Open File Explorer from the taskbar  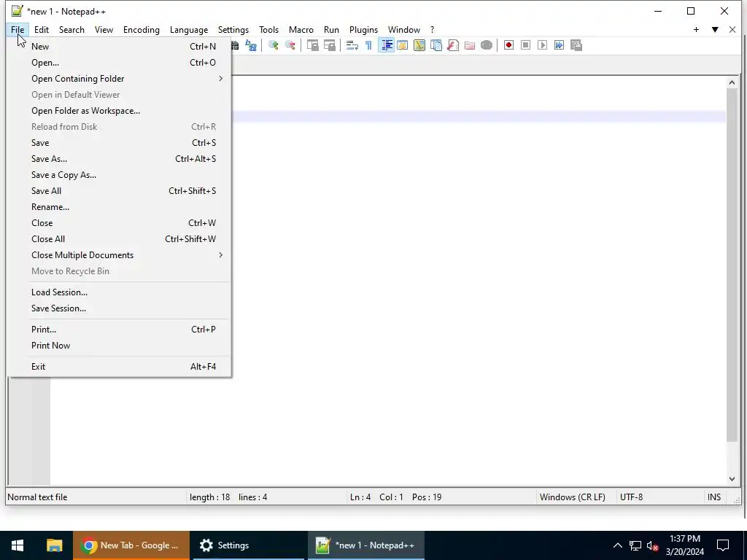coord(54,545)
